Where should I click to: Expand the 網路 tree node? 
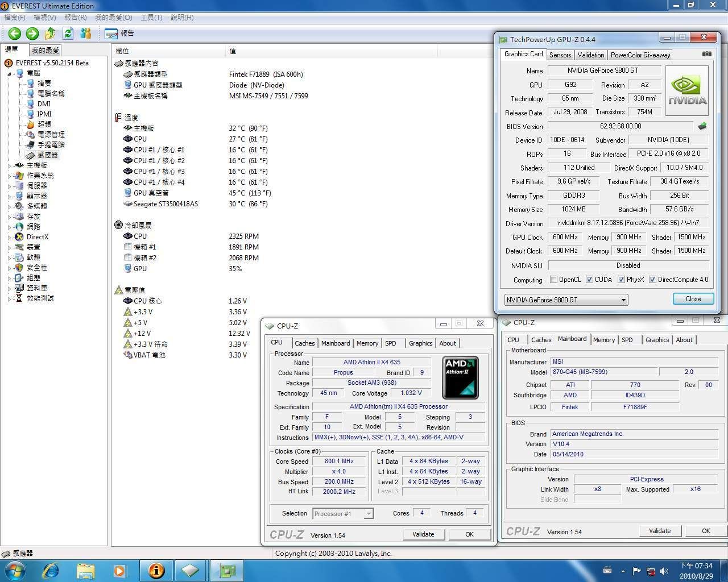click(10, 227)
